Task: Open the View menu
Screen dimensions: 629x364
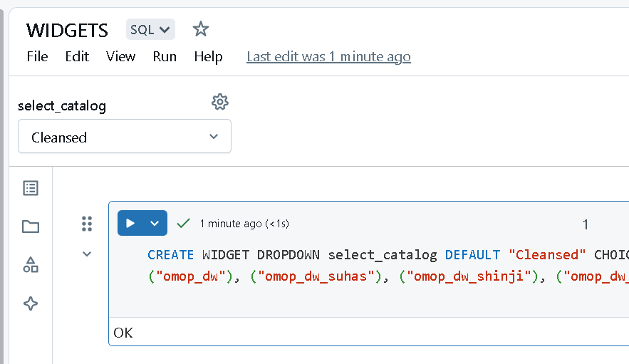Action: [x=121, y=56]
